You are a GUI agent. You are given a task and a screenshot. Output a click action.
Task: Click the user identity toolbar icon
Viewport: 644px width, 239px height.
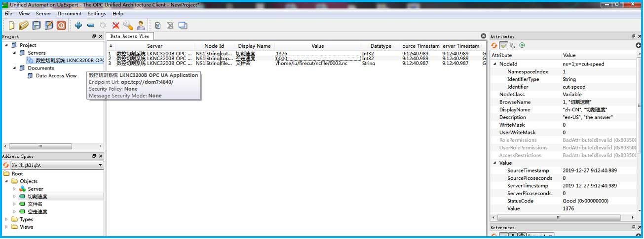(x=141, y=25)
